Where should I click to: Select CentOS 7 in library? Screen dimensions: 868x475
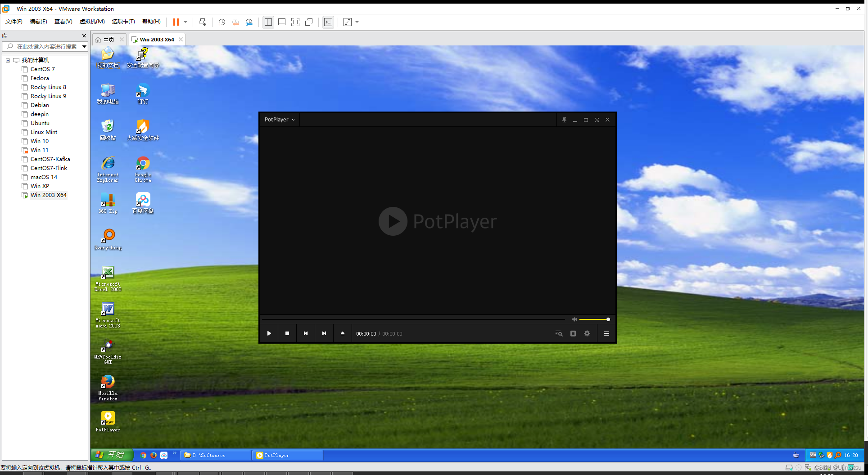pyautogui.click(x=42, y=69)
